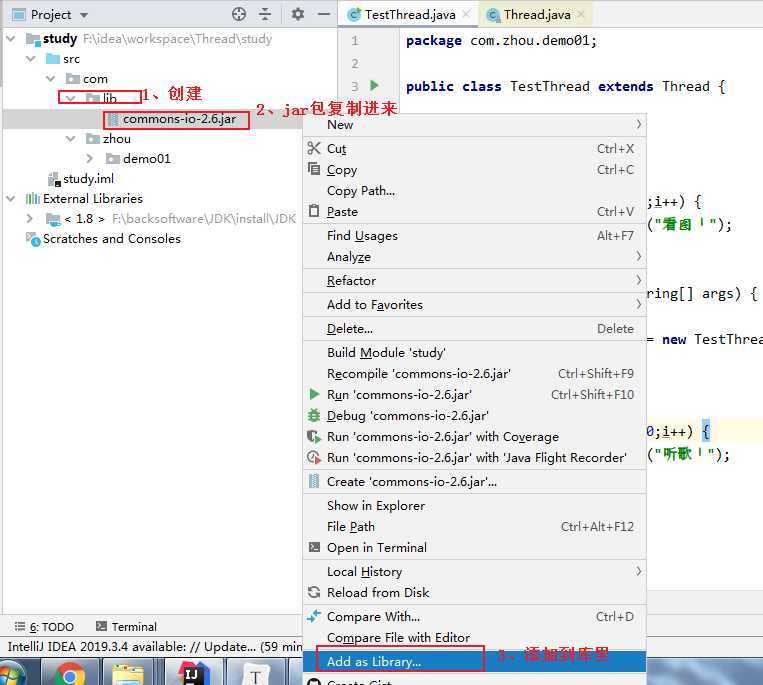
Task: Close the Thread.java tab
Action: pyautogui.click(x=581, y=15)
